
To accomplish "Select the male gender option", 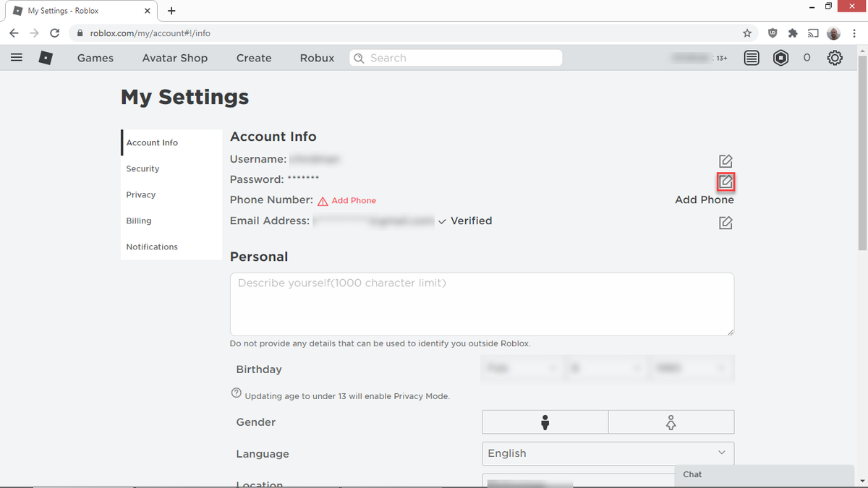I will coord(545,422).
